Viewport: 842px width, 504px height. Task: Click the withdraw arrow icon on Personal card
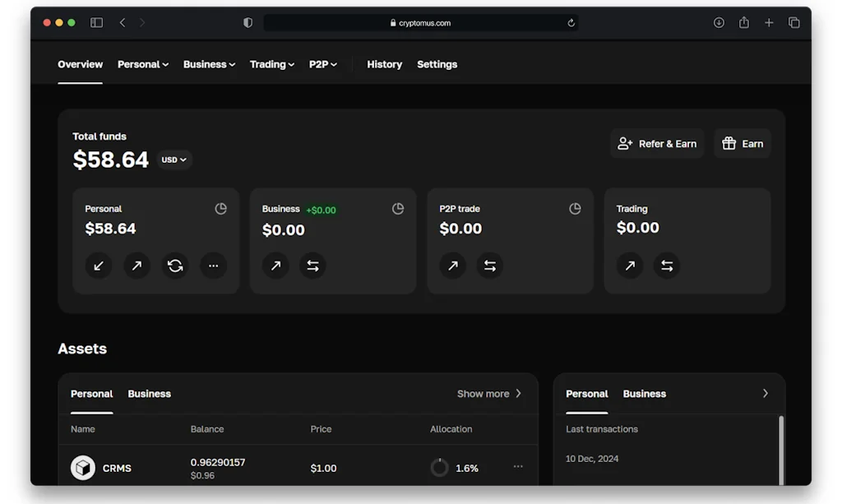click(136, 266)
